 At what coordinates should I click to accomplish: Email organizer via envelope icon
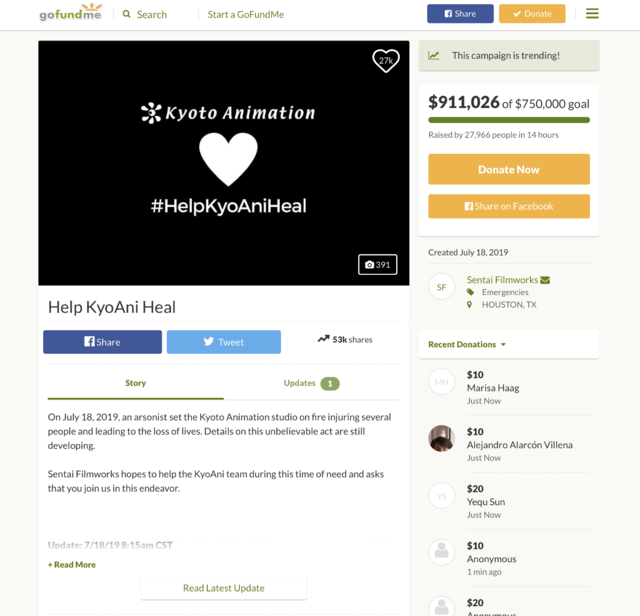pos(545,280)
